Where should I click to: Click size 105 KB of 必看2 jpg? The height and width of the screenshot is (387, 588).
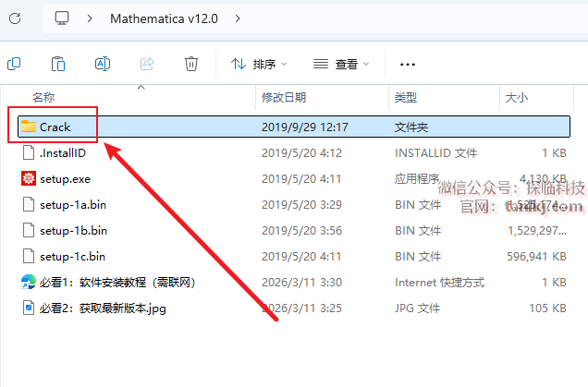pyautogui.click(x=547, y=308)
